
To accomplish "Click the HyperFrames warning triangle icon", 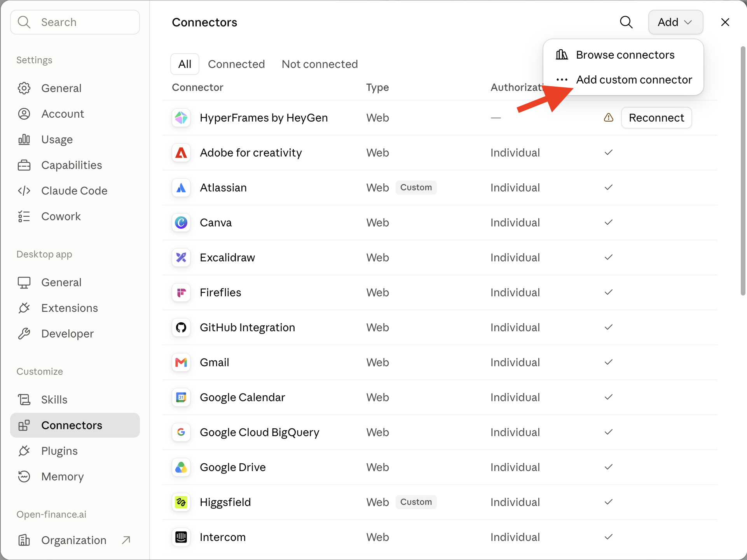I will coord(609,117).
